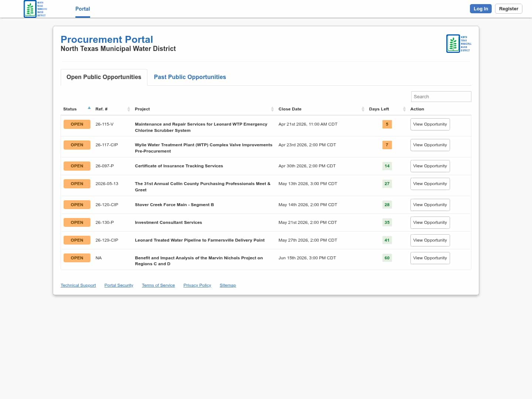View Opportunity for Investment Consultant Services

pyautogui.click(x=430, y=222)
